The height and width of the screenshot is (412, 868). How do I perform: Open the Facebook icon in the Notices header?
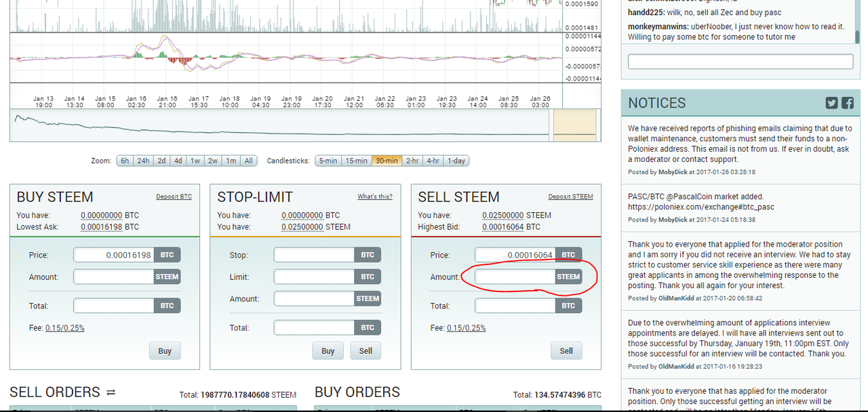click(848, 103)
